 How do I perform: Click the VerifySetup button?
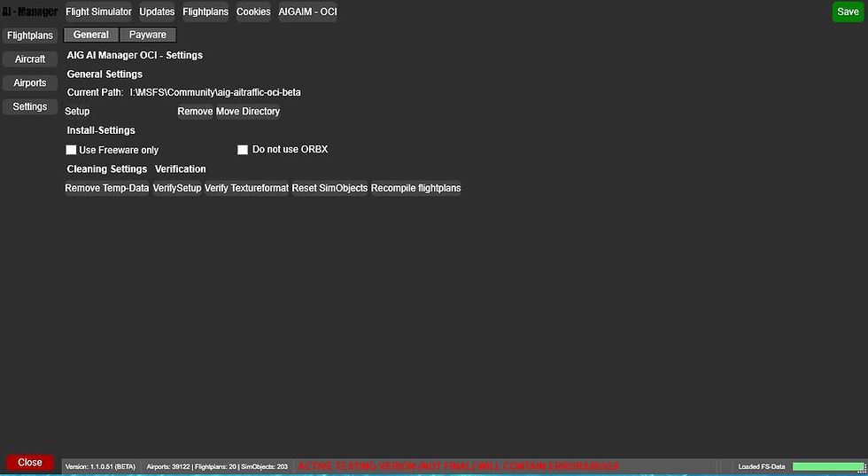coord(177,189)
